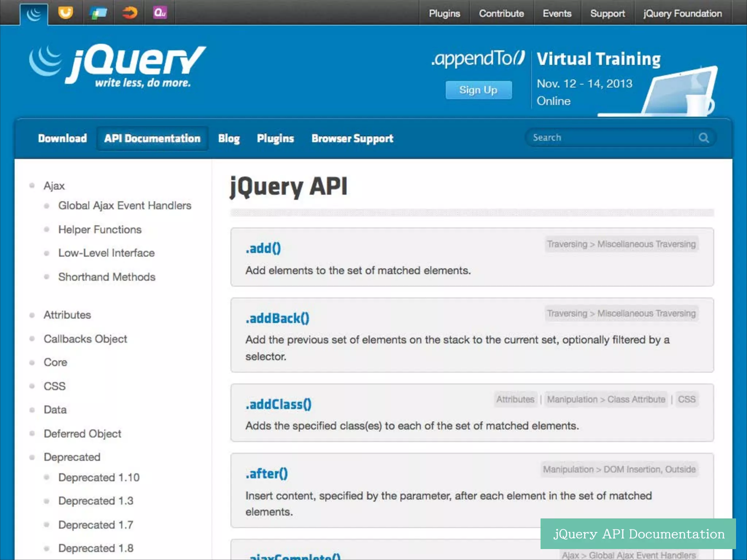The width and height of the screenshot is (747, 560).
Task: Click the Sign Up button
Action: point(479,90)
